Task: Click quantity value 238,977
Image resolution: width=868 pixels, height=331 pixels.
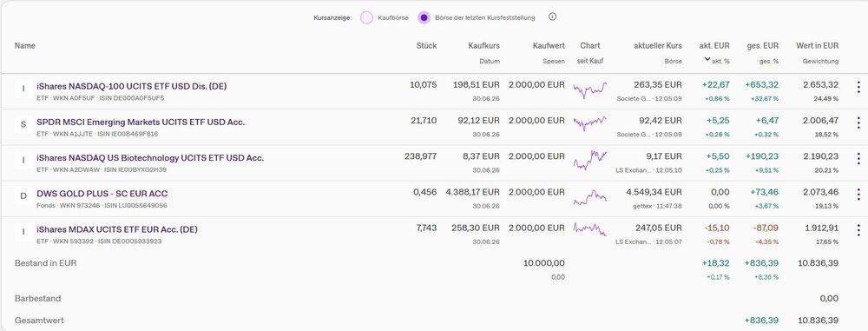Action: pos(421,156)
